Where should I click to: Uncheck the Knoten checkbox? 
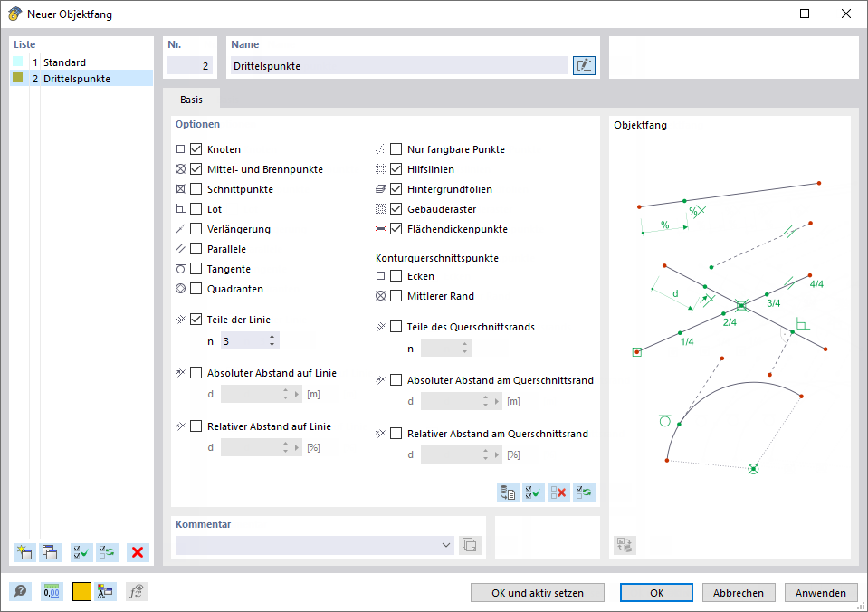(x=196, y=149)
